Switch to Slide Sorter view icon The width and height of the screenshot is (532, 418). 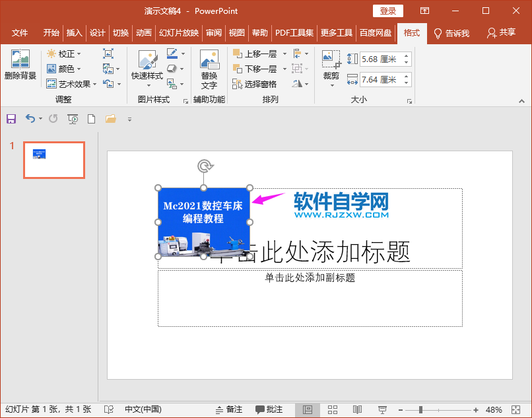(333, 409)
